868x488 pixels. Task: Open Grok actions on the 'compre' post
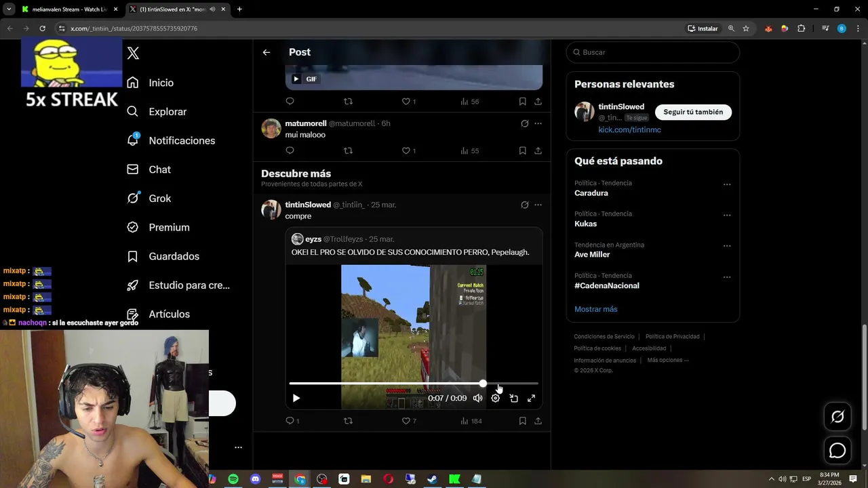pyautogui.click(x=524, y=205)
